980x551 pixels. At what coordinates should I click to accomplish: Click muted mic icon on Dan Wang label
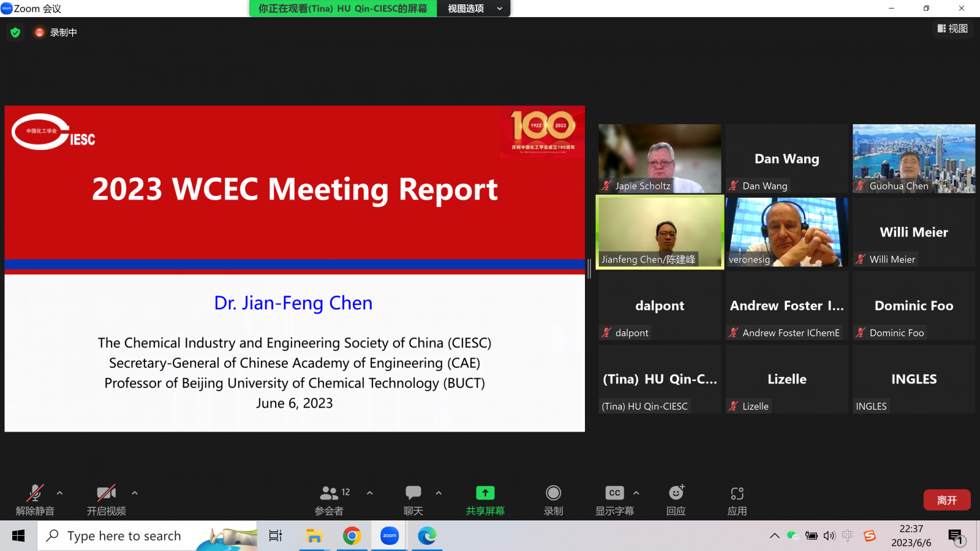(734, 186)
